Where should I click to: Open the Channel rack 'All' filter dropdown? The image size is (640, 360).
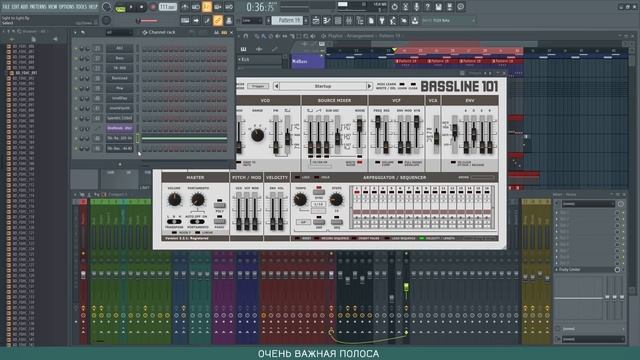(119, 33)
